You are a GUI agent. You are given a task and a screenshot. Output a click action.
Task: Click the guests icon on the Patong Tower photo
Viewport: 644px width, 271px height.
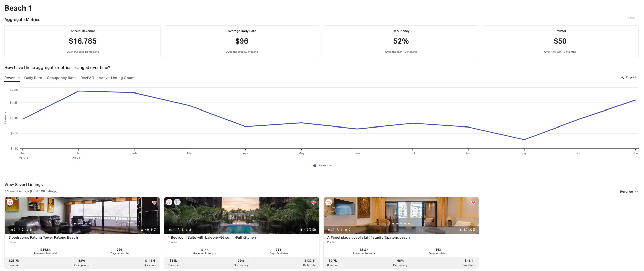[x=27, y=230]
